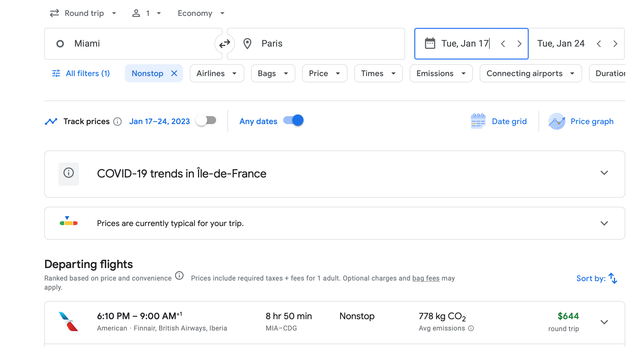The height and width of the screenshot is (347, 644).
Task: Open the Economy class dropdown
Action: tap(201, 13)
